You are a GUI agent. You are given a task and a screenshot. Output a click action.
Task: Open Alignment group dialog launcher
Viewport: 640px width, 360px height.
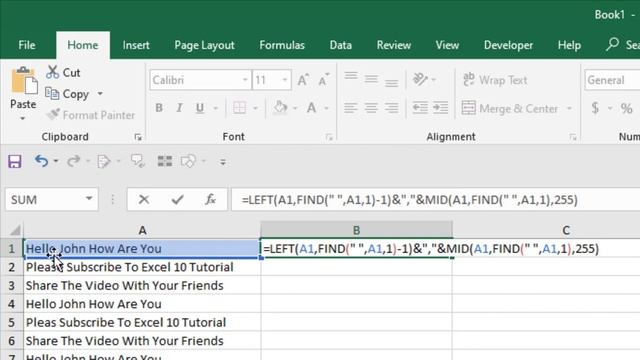(573, 137)
